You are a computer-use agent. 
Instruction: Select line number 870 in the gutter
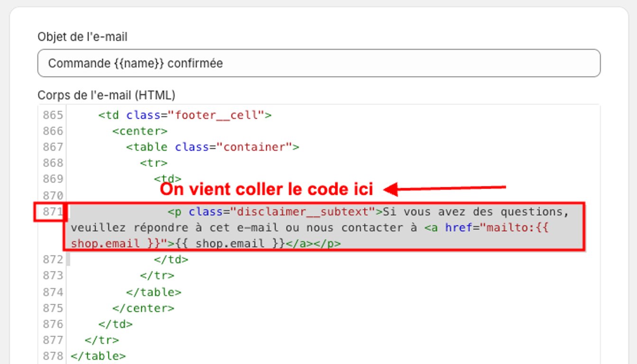click(53, 195)
